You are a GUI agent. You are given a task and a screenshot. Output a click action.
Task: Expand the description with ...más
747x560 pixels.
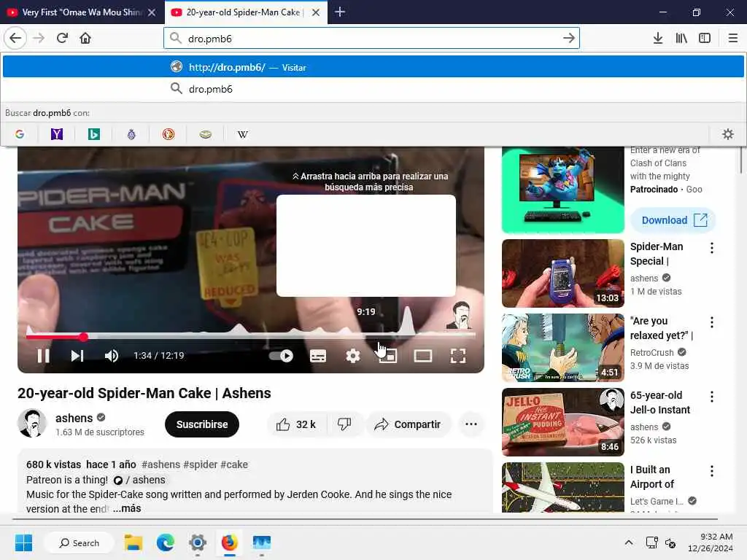point(127,508)
